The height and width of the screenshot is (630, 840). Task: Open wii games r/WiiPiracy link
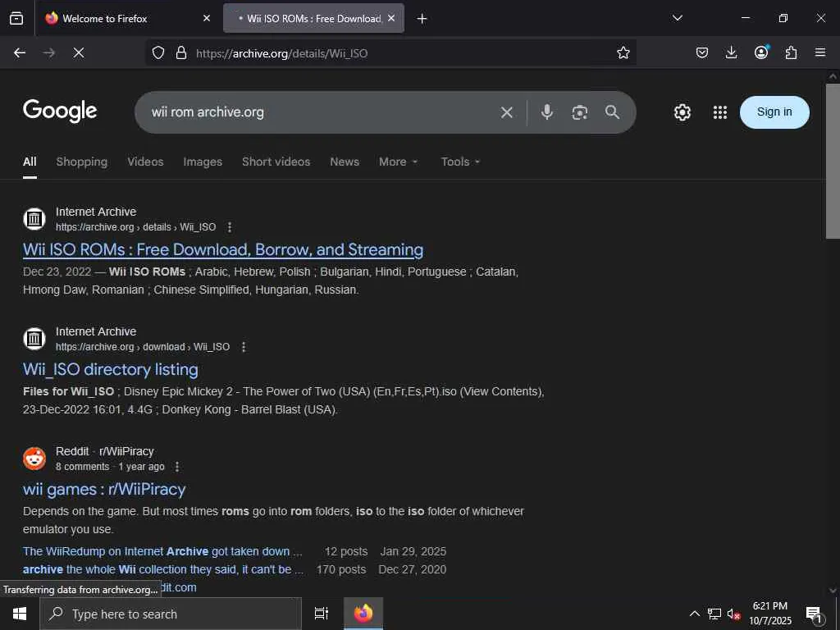(104, 489)
